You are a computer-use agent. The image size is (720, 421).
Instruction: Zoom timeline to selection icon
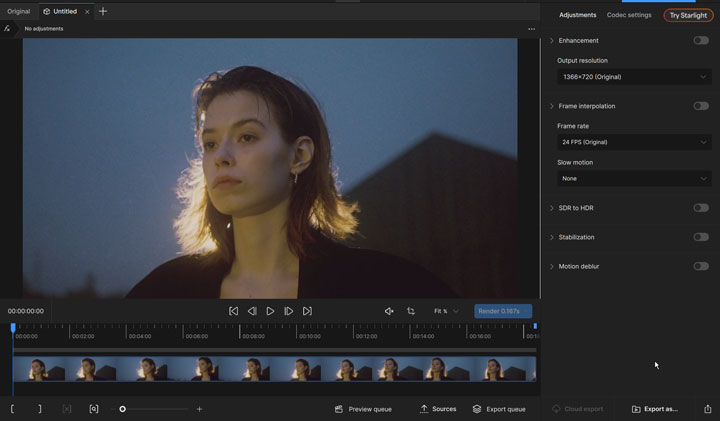(x=94, y=409)
